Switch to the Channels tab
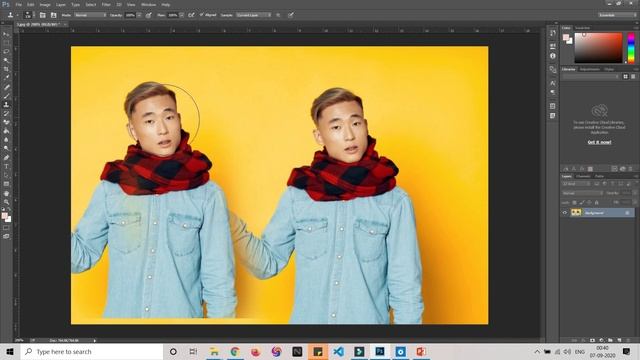This screenshot has height=360, width=640. coord(583,176)
